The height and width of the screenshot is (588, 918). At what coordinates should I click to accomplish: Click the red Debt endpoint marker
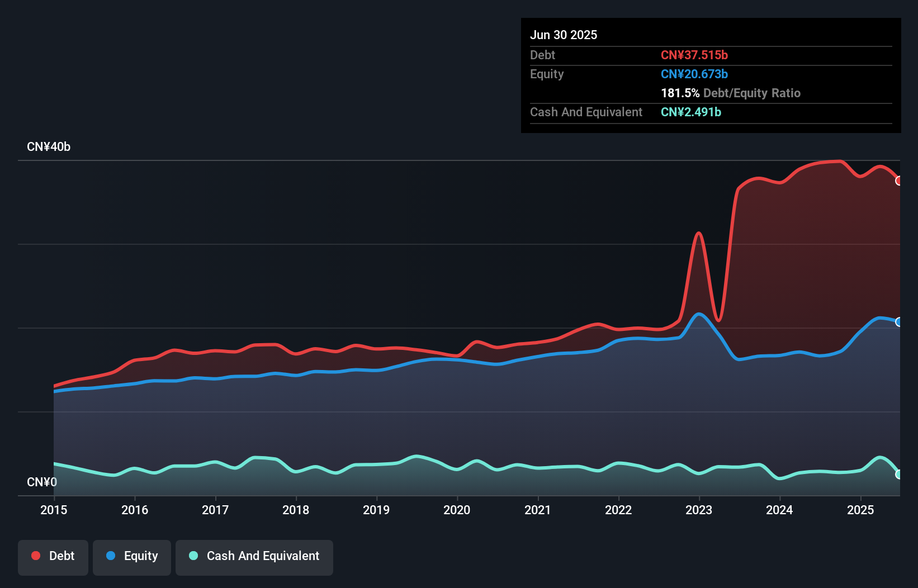coord(898,181)
